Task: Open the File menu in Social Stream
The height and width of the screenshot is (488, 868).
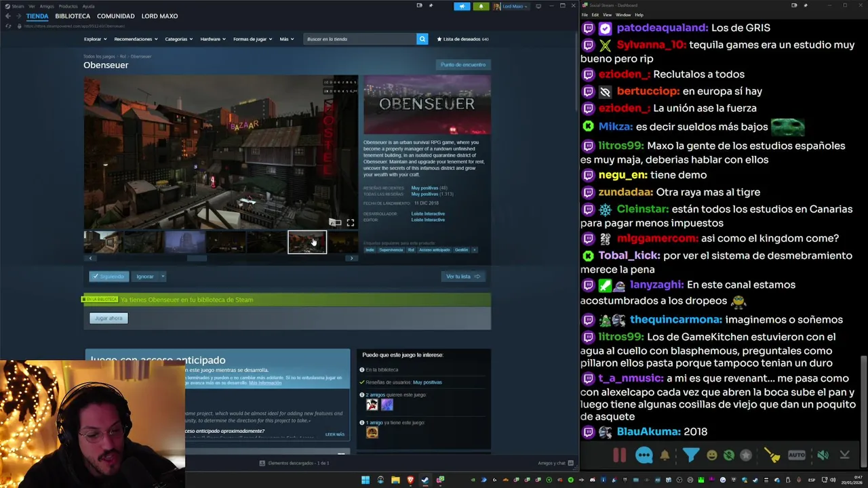Action: [585, 15]
